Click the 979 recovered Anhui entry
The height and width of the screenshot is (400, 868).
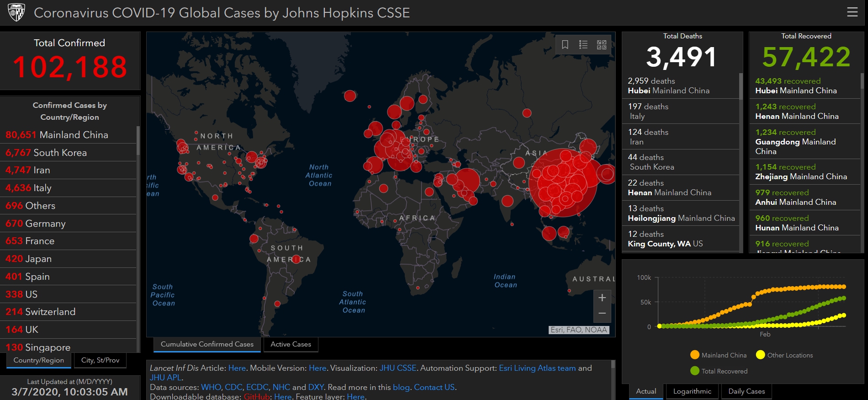(x=805, y=197)
